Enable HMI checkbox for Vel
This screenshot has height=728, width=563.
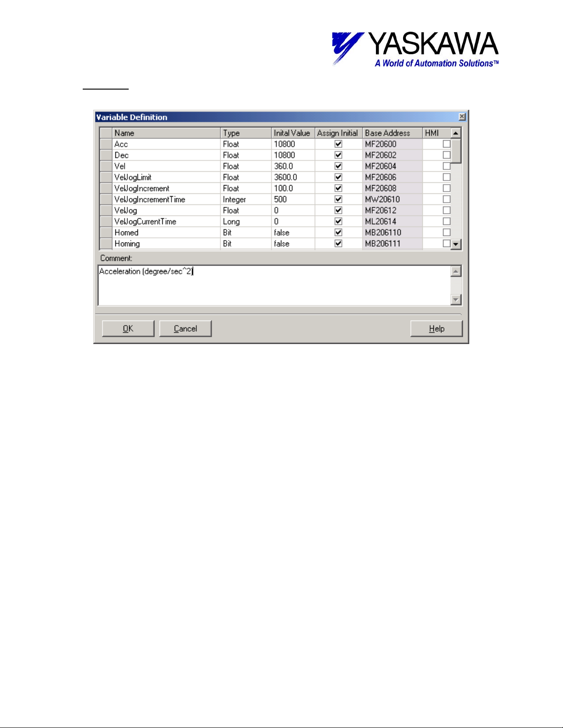446,166
